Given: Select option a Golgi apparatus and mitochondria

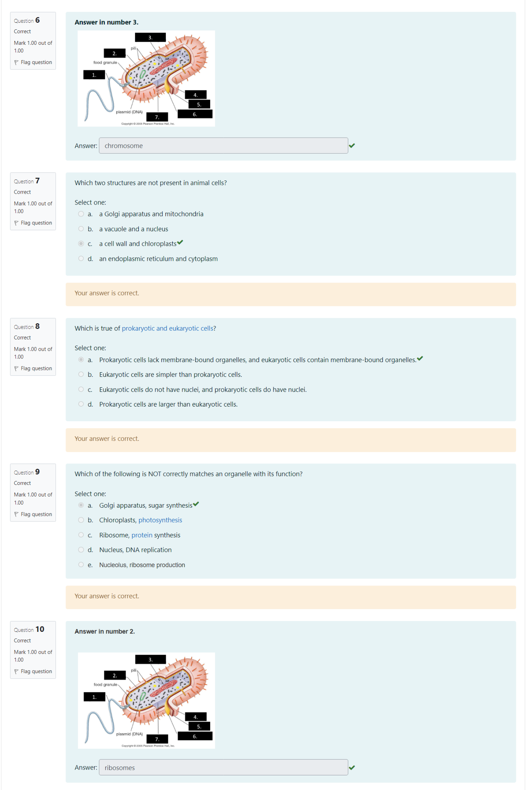Looking at the screenshot, I should point(81,214).
